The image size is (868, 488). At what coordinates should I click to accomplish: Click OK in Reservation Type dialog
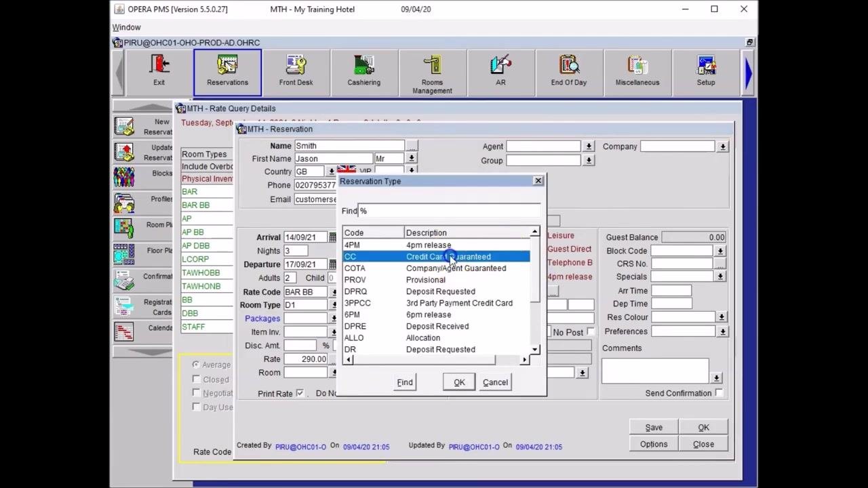459,382
